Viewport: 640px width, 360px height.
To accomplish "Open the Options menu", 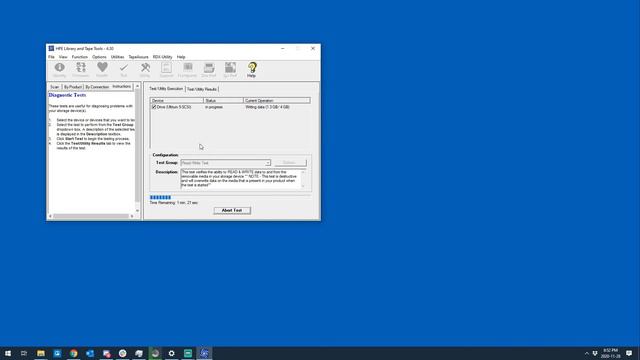I will tap(99, 57).
